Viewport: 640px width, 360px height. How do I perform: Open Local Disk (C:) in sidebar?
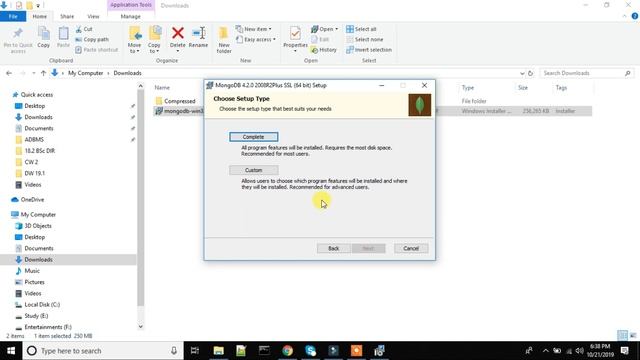pyautogui.click(x=42, y=304)
